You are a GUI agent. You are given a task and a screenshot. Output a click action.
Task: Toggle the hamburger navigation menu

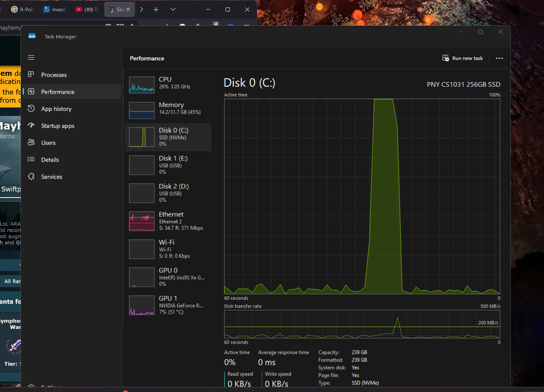click(x=31, y=57)
